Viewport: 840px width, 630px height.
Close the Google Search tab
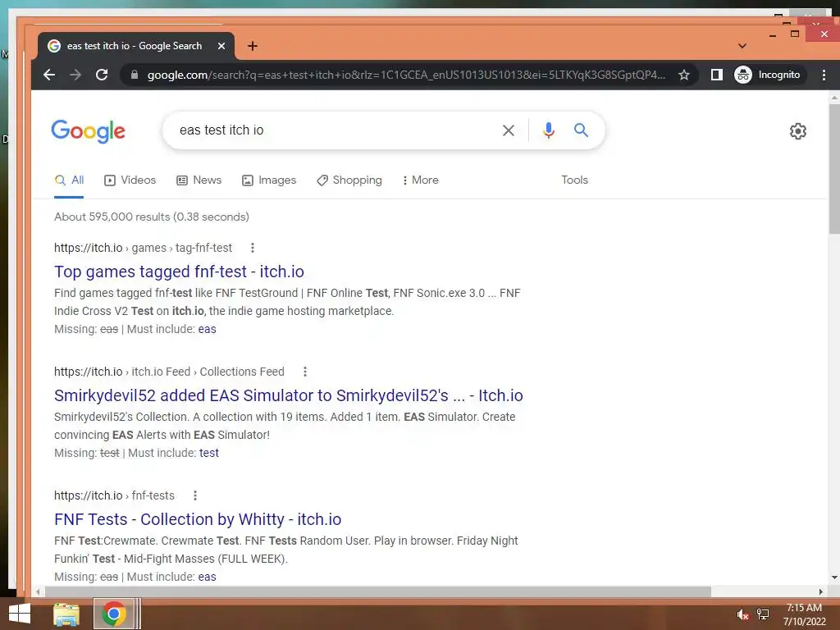(x=221, y=46)
